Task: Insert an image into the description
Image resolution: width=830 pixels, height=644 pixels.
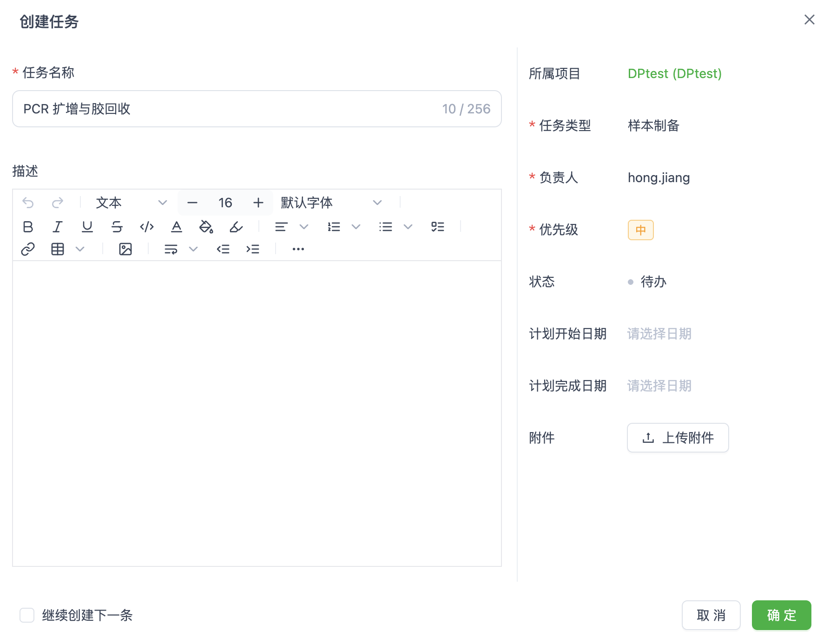Action: [125, 249]
